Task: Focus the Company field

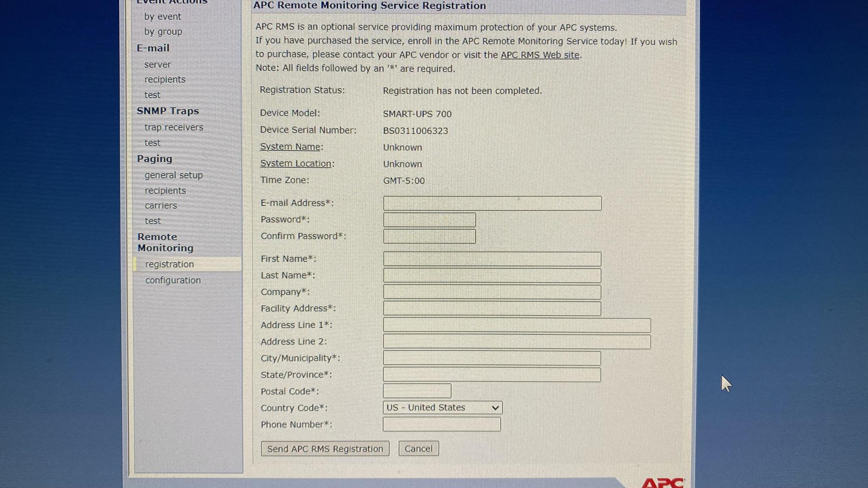Action: click(492, 292)
